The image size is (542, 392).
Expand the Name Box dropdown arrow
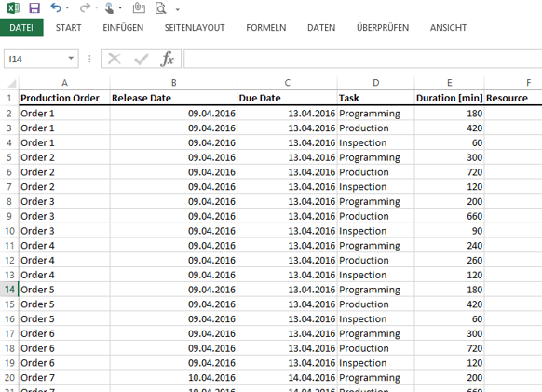point(71,58)
